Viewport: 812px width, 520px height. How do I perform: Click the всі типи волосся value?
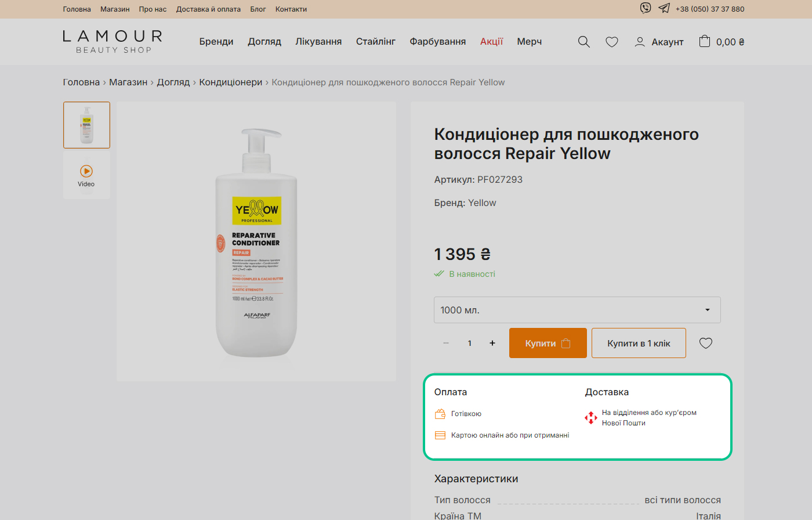tap(683, 500)
